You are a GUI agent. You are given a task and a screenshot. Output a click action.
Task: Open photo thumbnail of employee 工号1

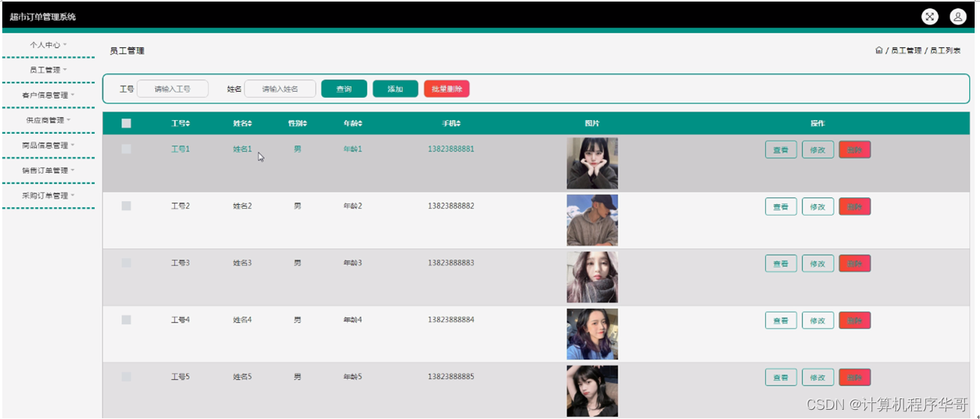[x=592, y=163]
